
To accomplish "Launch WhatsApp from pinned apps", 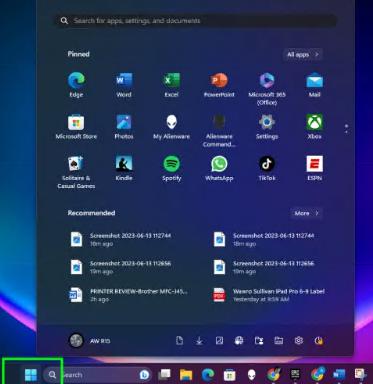I will click(x=219, y=168).
